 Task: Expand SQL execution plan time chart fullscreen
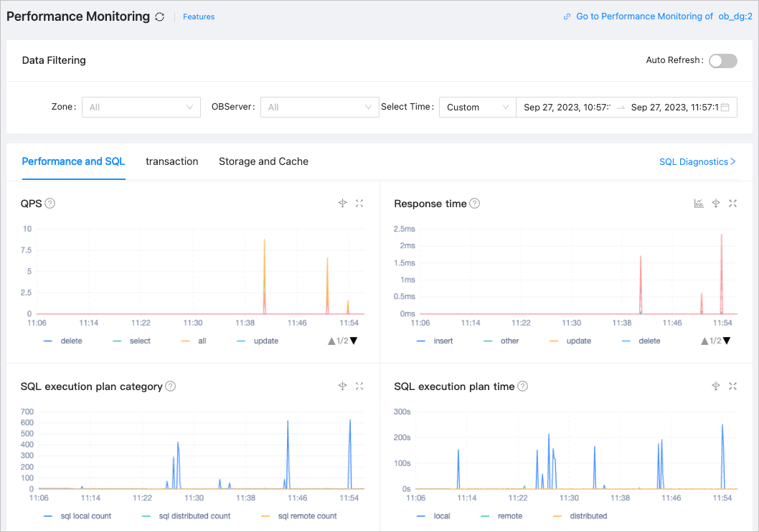click(732, 386)
